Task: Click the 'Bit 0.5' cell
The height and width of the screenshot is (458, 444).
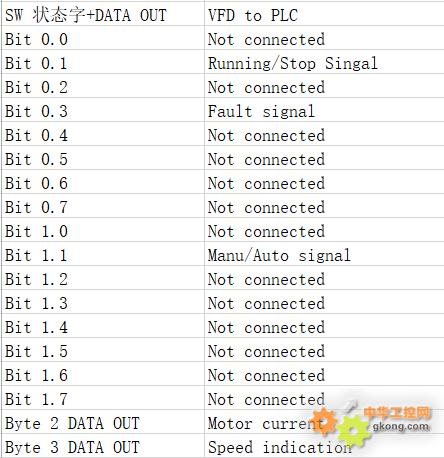Action: [x=103, y=158]
